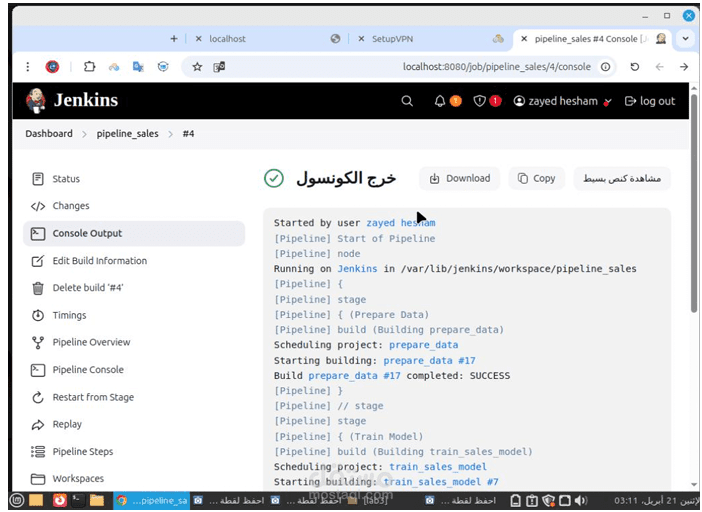Close the SetupVPN tab
This screenshot has height=512, width=702.
pyautogui.click(x=361, y=39)
